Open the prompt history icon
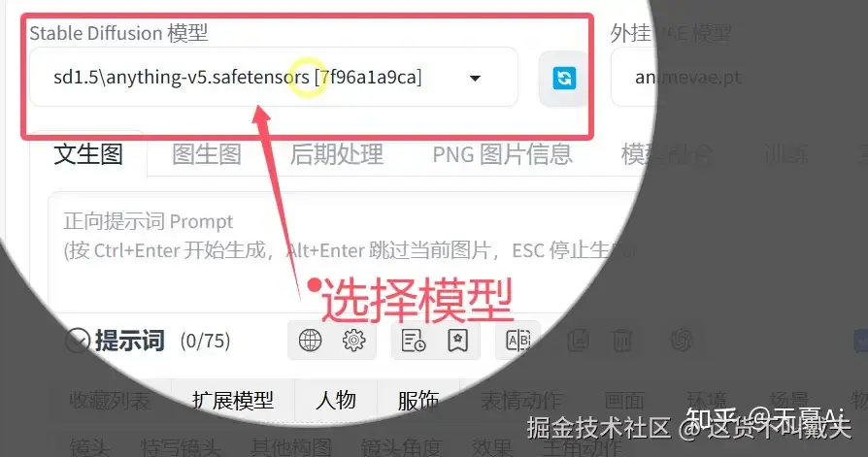Viewport: 868px width, 457px height. [413, 341]
